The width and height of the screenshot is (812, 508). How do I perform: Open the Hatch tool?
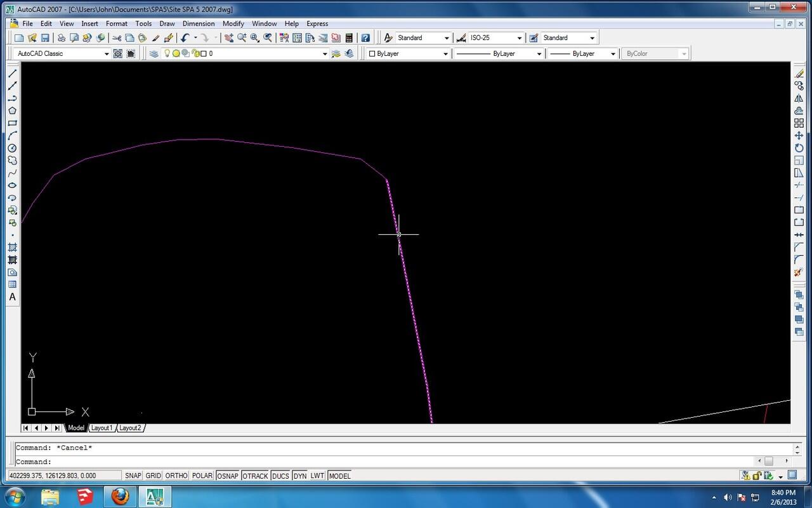point(12,247)
